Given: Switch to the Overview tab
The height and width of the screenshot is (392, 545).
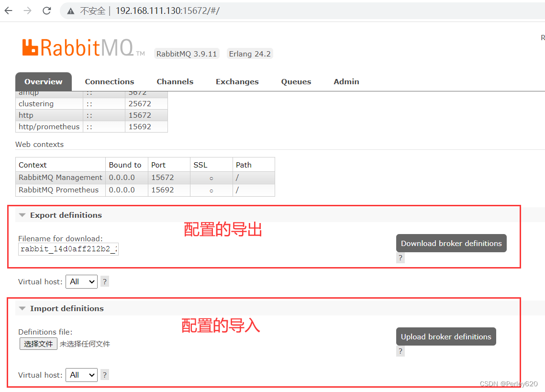Looking at the screenshot, I should [44, 82].
